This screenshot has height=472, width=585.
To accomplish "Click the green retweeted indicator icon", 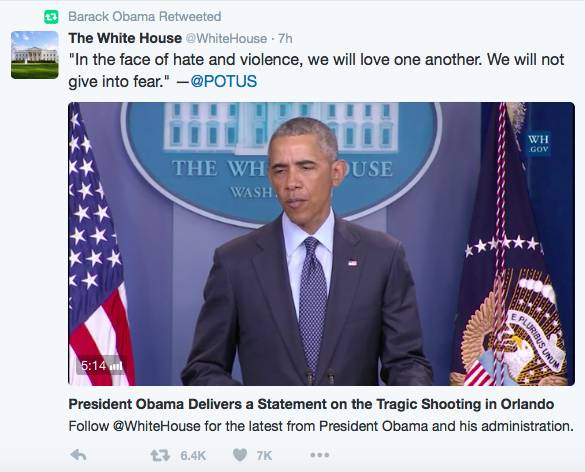I will point(51,17).
